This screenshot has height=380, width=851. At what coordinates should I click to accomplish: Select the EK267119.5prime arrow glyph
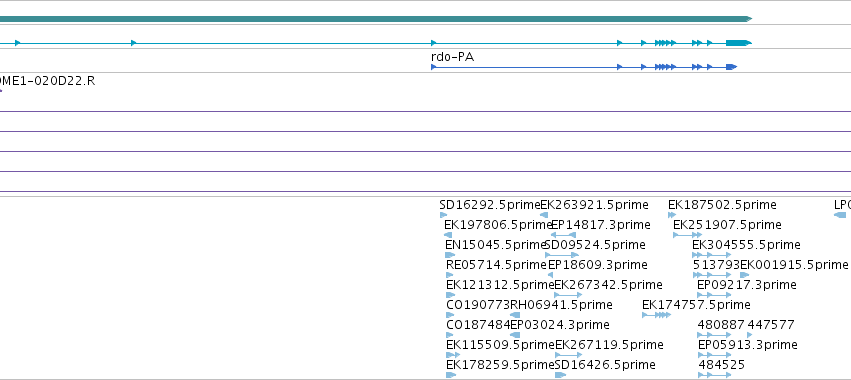point(569,355)
